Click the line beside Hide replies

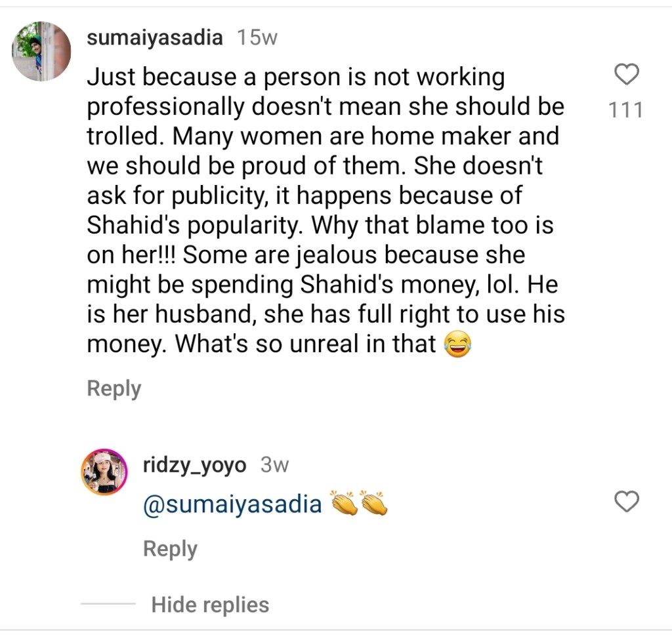108,604
